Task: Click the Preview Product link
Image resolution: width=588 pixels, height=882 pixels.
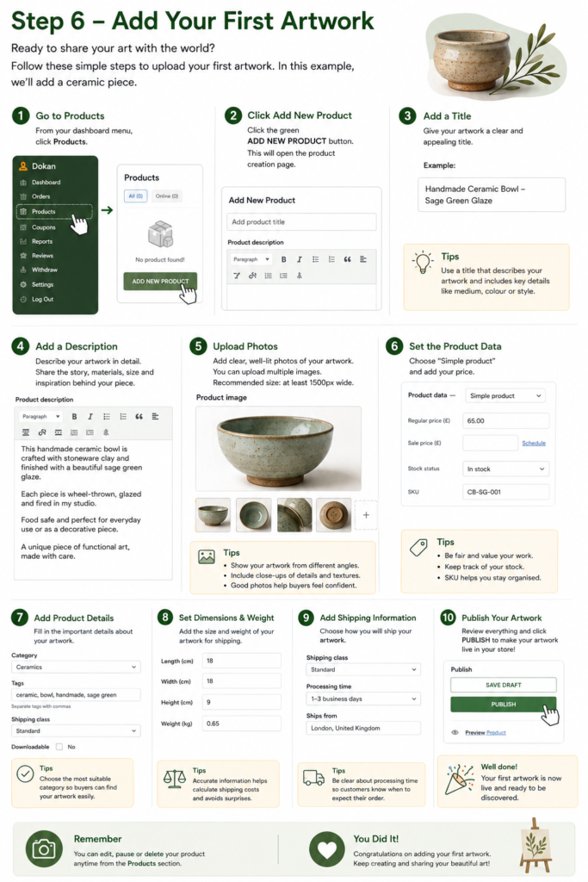Action: click(x=486, y=732)
